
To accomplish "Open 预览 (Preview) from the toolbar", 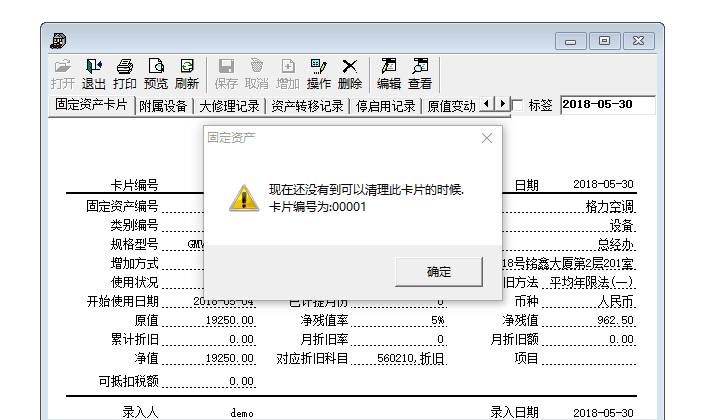I will click(x=156, y=74).
